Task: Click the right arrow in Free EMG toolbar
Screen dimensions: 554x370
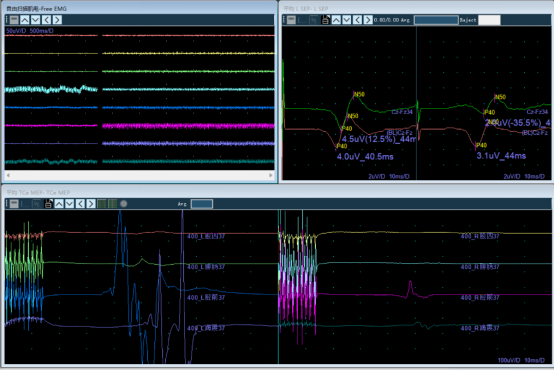Action: coord(57,20)
